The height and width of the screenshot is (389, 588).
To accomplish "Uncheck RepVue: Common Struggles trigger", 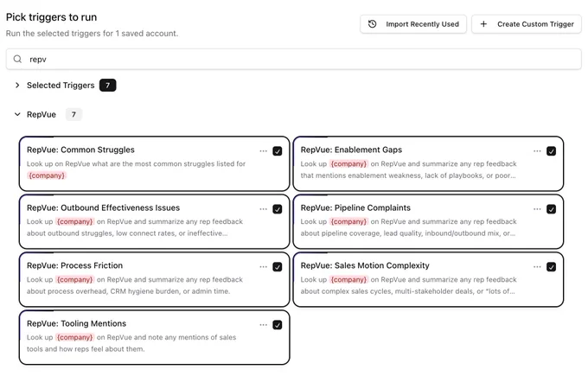I will click(x=278, y=151).
